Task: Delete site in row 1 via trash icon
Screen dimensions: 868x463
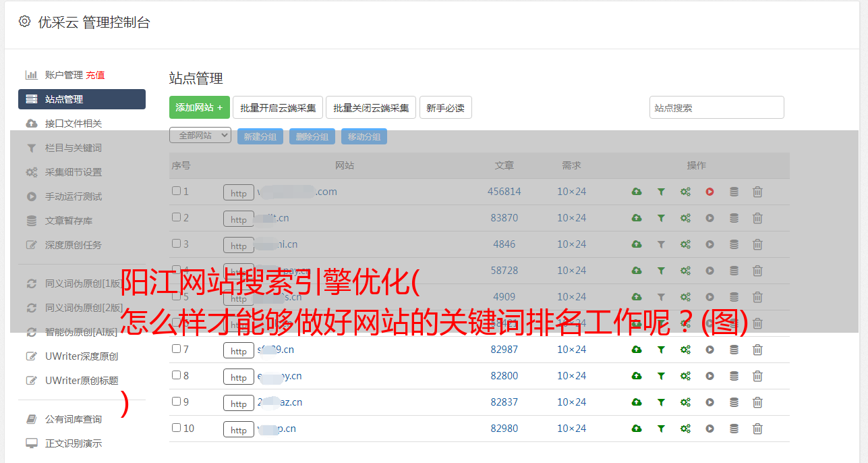Action: (757, 192)
